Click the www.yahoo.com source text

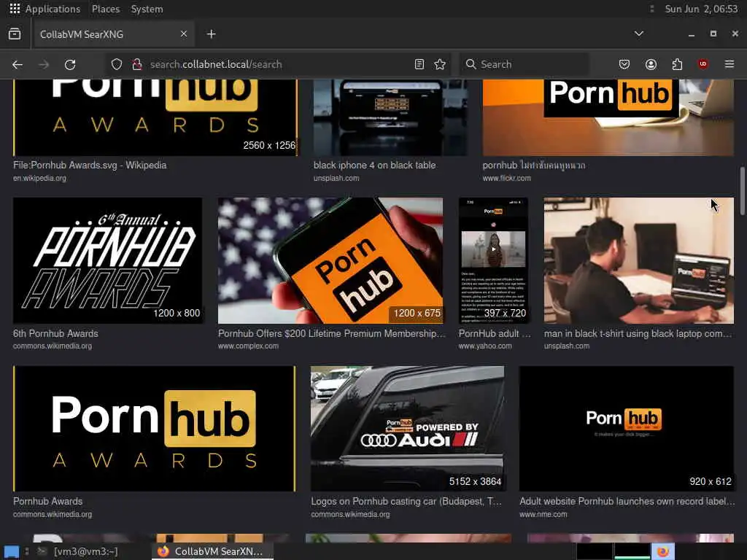pyautogui.click(x=485, y=346)
